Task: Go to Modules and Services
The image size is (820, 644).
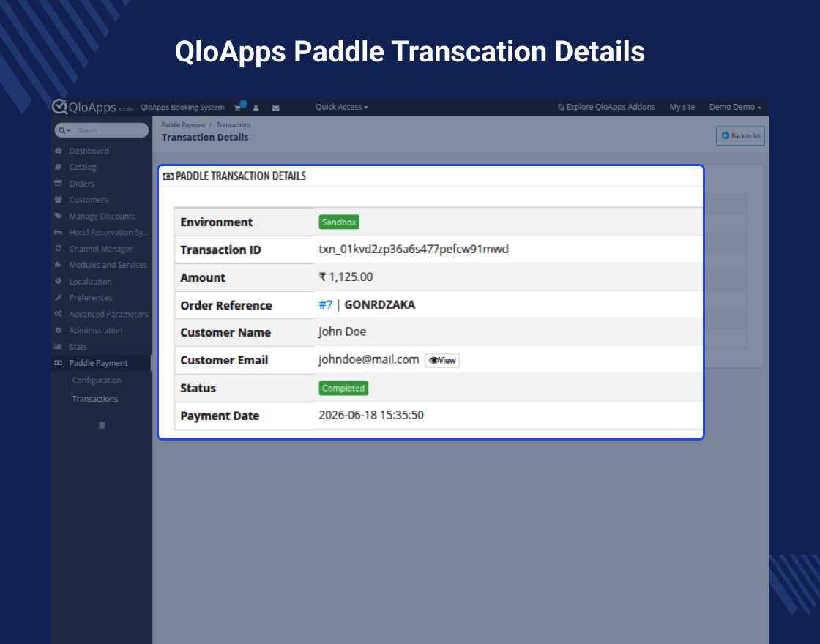Action: click(108, 265)
